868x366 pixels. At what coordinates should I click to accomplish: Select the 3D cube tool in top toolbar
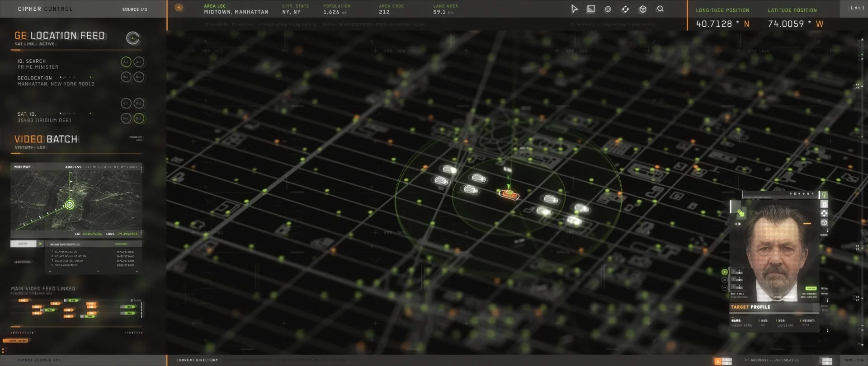[642, 9]
